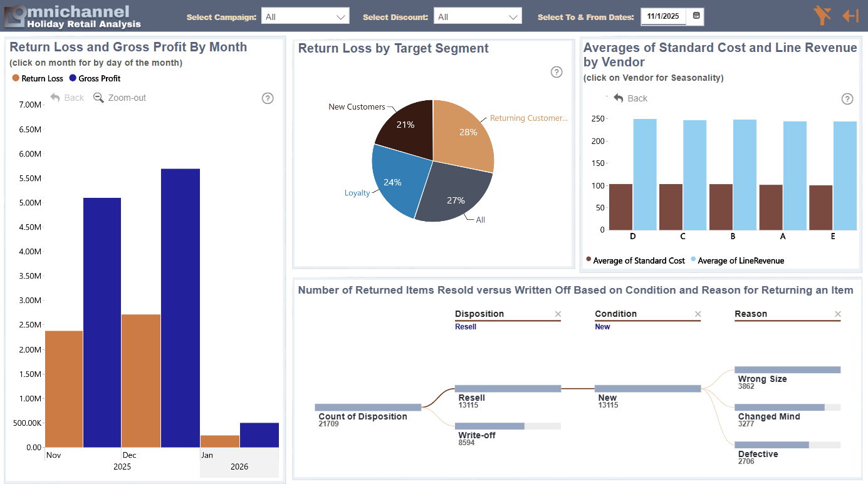The height and width of the screenshot is (484, 868).
Task: Click the from-date input field 11/1/2025
Action: 663,16
